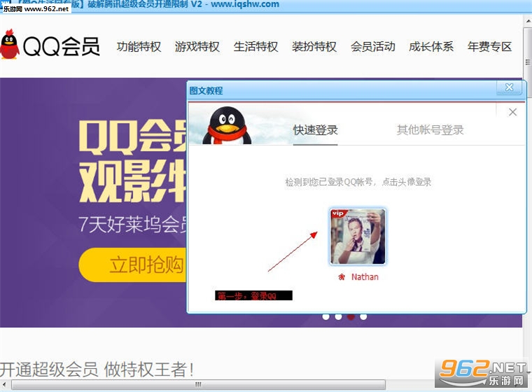532x392 pixels.
Task: Click the vertical scrollbar thumb
Action: pyautogui.click(x=527, y=62)
